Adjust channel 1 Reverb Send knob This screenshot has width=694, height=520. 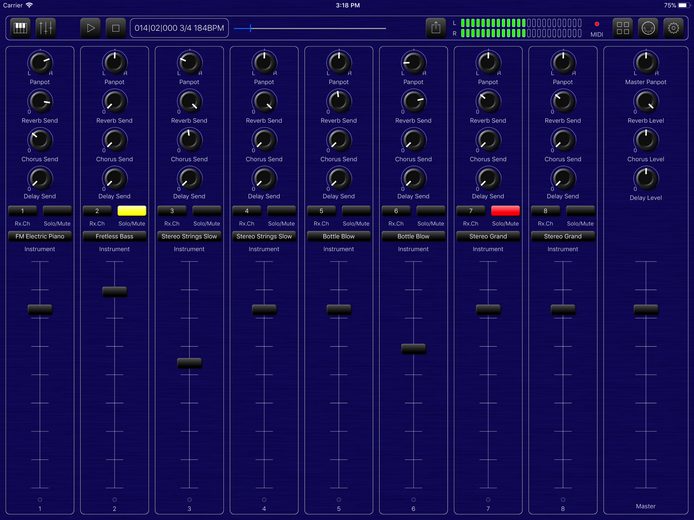click(40, 101)
